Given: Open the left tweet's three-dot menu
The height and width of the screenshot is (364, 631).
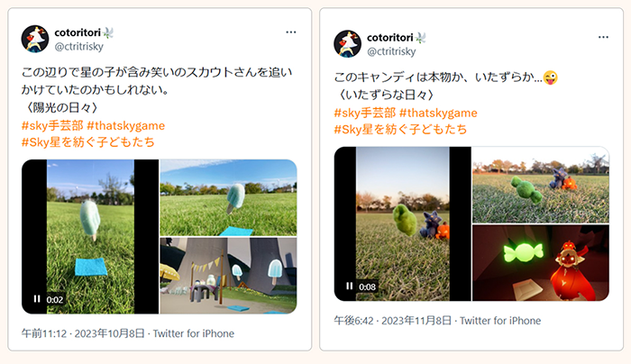Looking at the screenshot, I should [x=290, y=32].
